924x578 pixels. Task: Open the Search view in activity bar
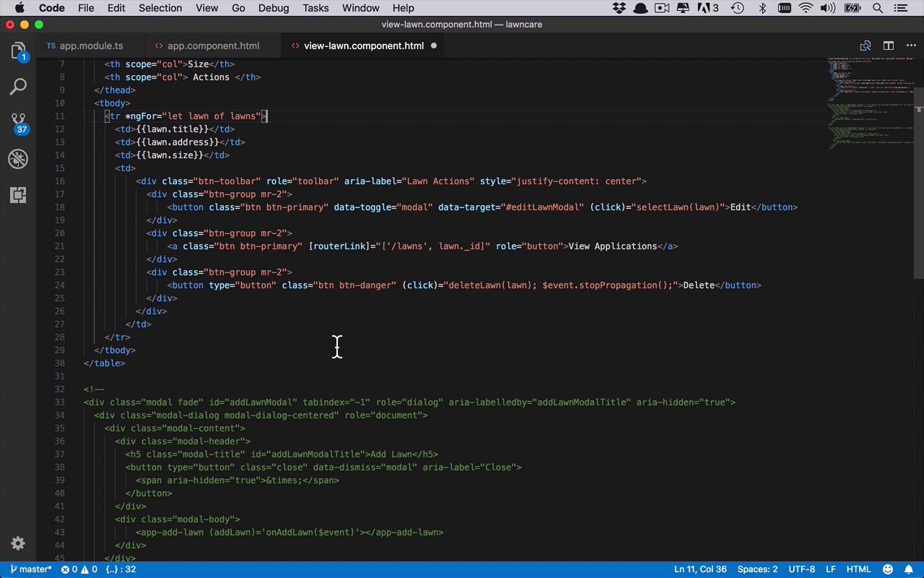(18, 87)
